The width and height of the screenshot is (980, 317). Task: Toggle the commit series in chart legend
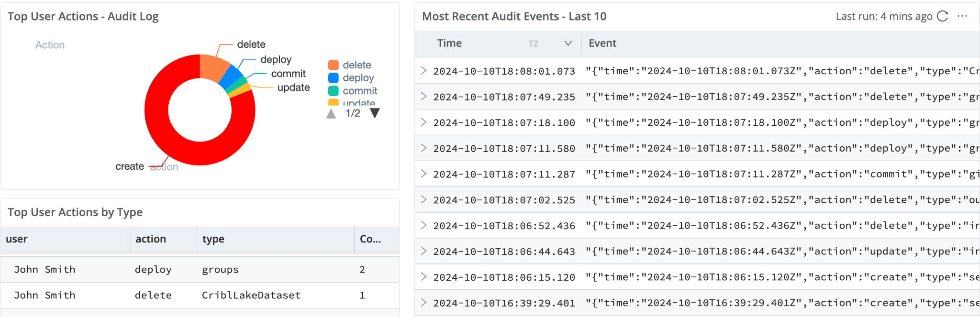pyautogui.click(x=359, y=91)
